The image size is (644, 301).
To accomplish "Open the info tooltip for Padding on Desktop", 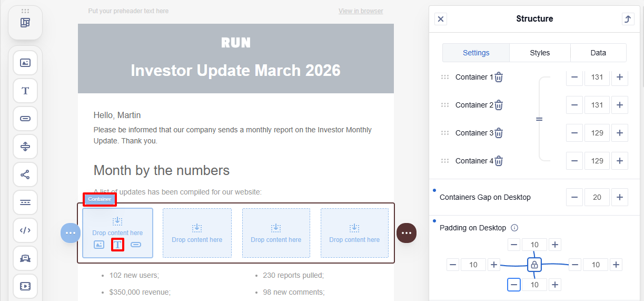I will click(514, 228).
